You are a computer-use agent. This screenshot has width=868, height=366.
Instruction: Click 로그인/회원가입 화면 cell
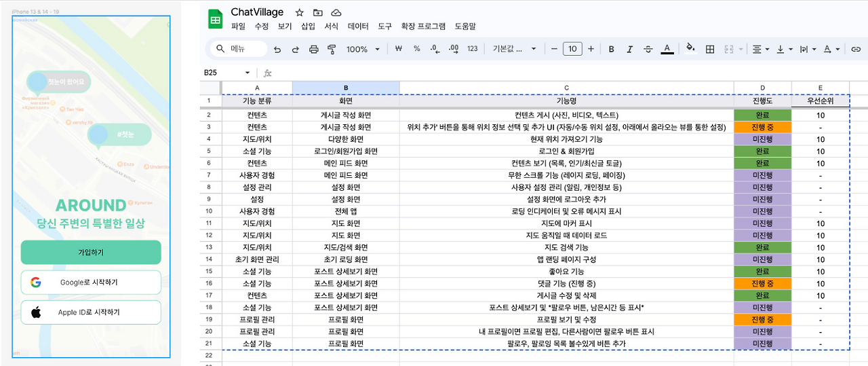tap(346, 151)
